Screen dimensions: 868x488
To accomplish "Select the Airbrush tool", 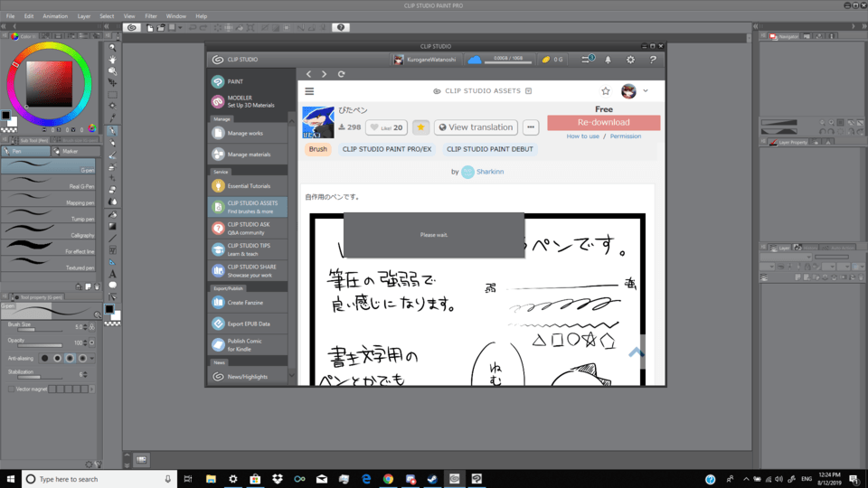I will point(112,166).
